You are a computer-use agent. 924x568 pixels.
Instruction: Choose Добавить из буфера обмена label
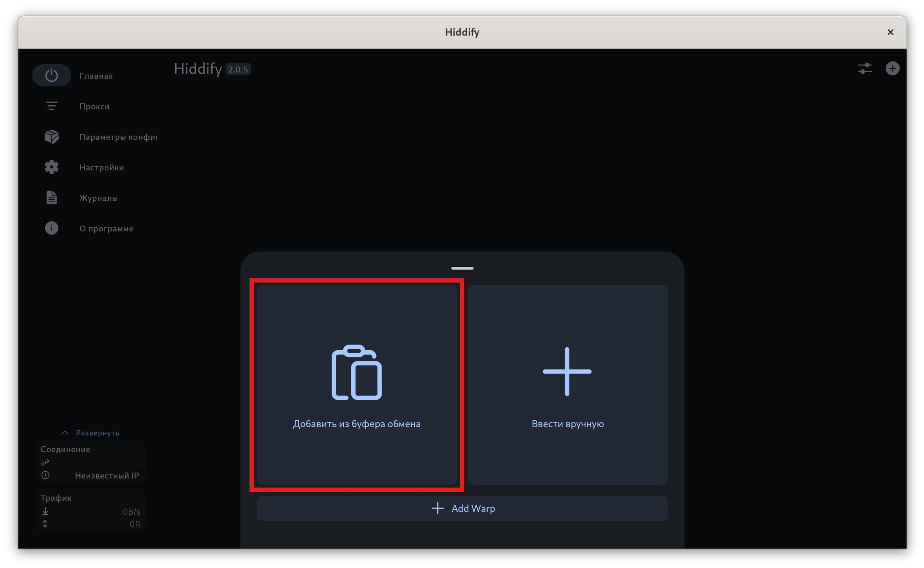(357, 424)
